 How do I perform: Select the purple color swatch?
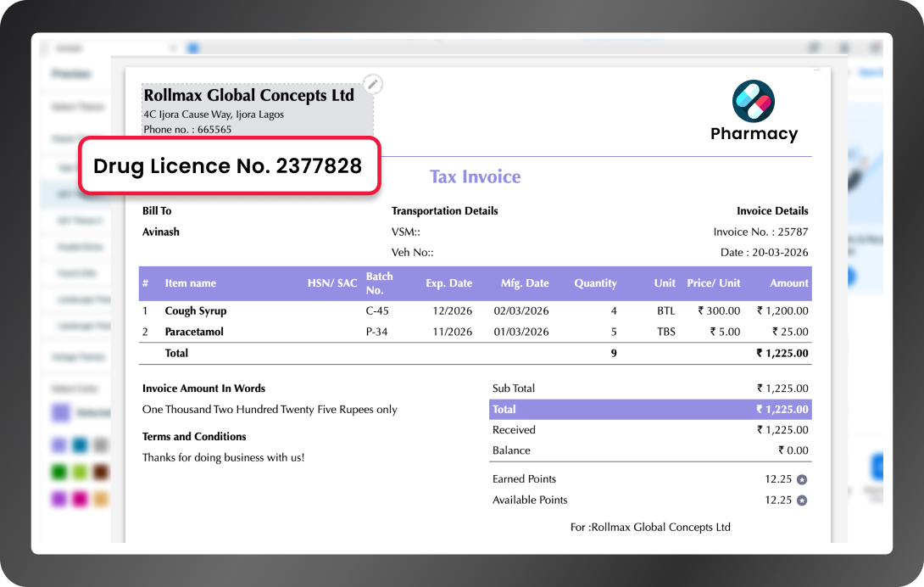[58, 444]
